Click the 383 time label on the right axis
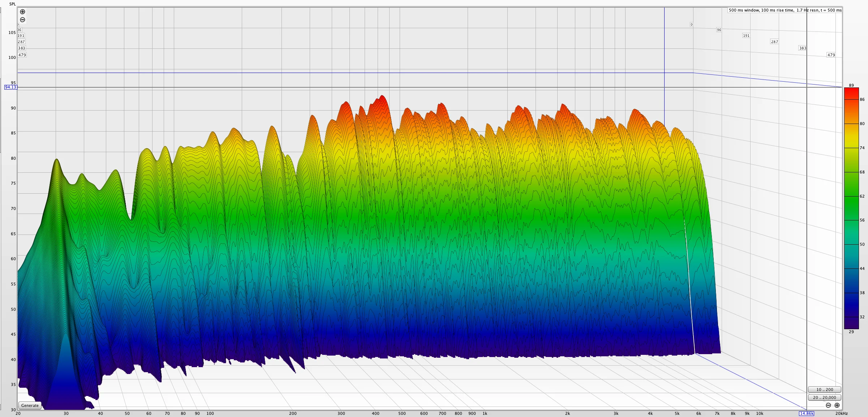 pos(803,48)
